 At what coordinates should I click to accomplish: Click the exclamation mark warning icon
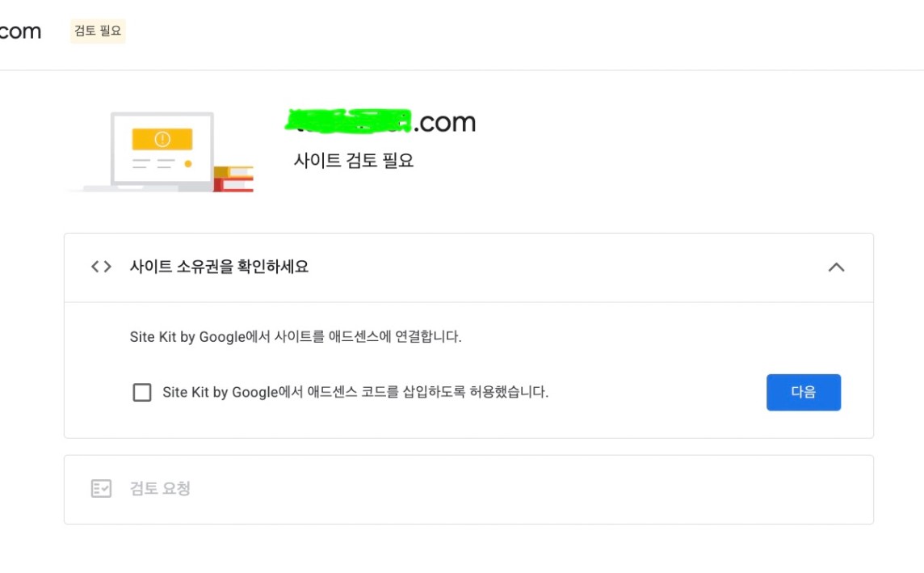coord(162,139)
